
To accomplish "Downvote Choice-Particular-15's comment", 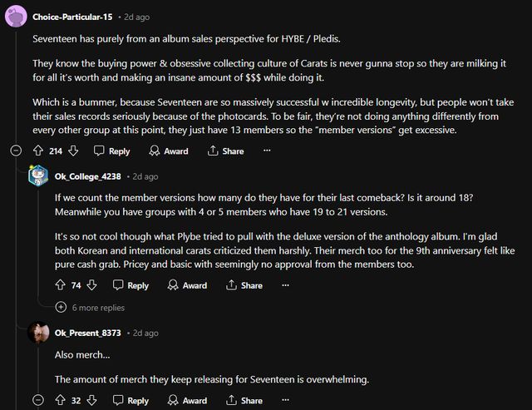I will pos(73,151).
